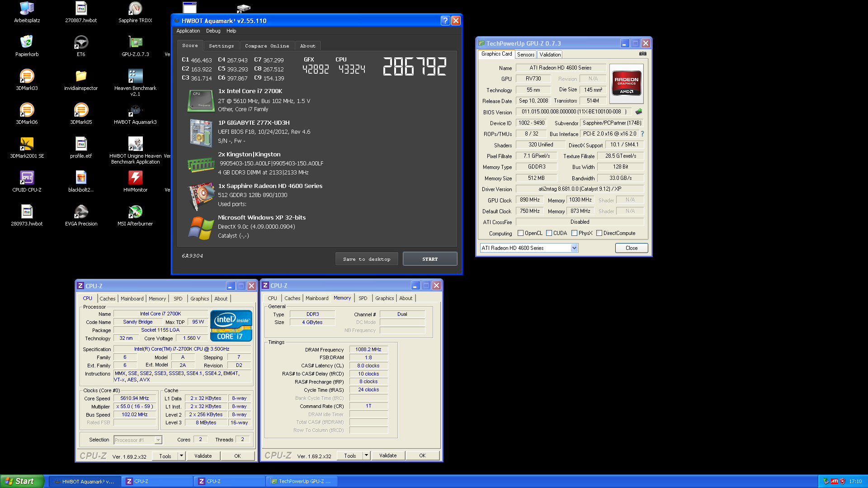Image resolution: width=868 pixels, height=488 pixels.
Task: Click Validate in left CPU-Z window
Action: coord(203,456)
